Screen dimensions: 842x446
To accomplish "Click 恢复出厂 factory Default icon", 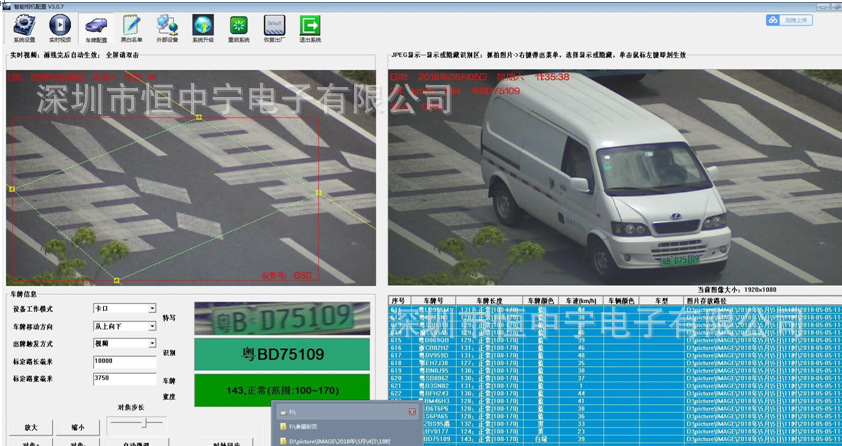I will [x=274, y=28].
